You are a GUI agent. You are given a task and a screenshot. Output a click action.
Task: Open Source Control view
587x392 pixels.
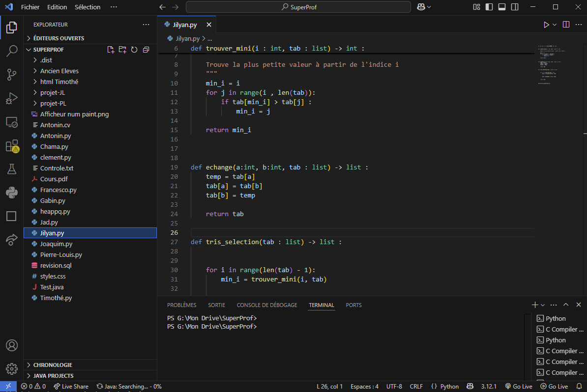11,74
